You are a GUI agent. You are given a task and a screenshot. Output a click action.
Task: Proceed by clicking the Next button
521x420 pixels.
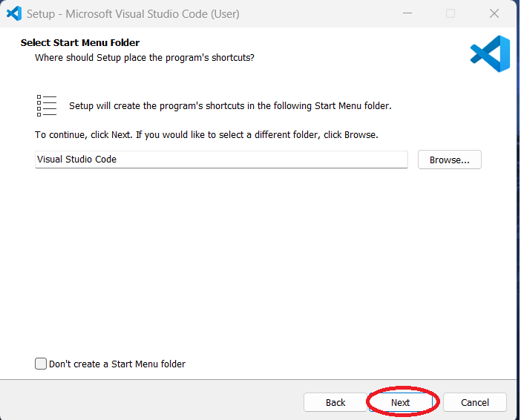click(400, 402)
